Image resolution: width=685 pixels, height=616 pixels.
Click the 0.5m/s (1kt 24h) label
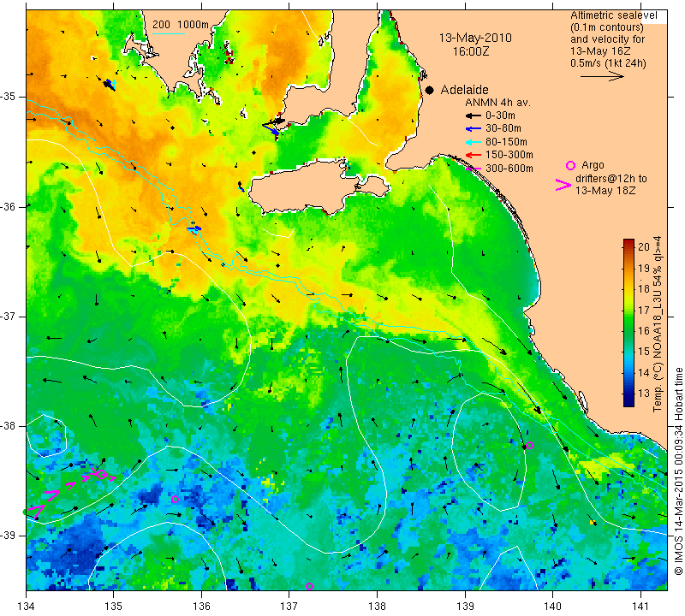(x=608, y=63)
